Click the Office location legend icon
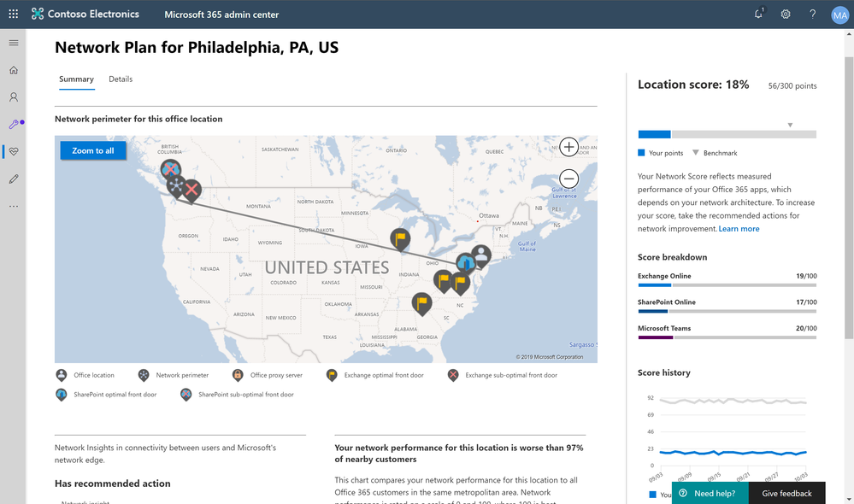Image resolution: width=854 pixels, height=504 pixels. (62, 375)
